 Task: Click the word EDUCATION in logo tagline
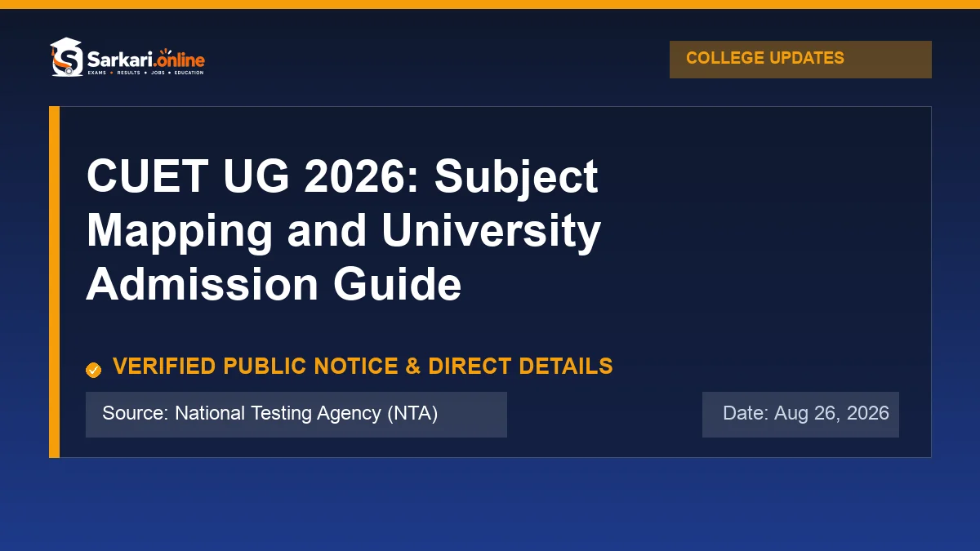(189, 73)
